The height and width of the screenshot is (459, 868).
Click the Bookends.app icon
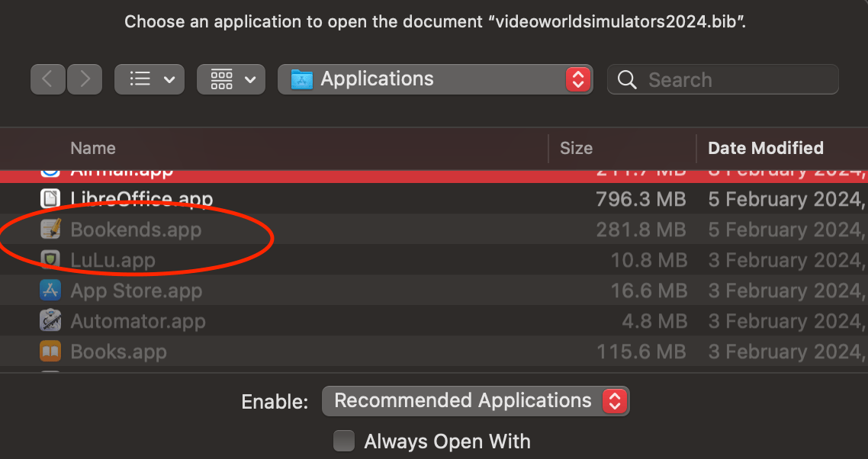click(50, 230)
